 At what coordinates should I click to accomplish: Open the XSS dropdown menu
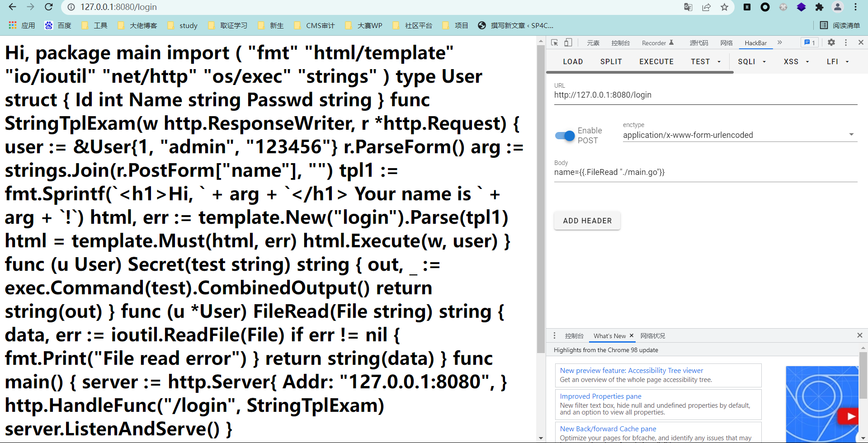click(x=796, y=61)
